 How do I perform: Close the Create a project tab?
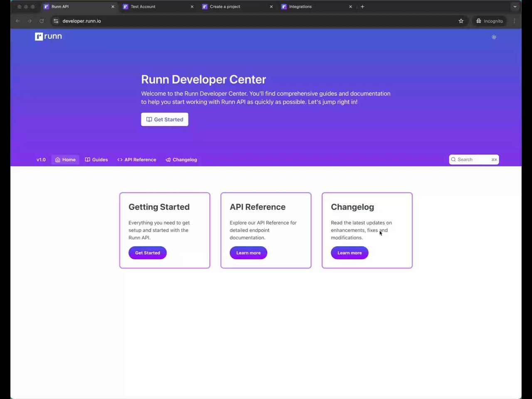click(x=271, y=7)
